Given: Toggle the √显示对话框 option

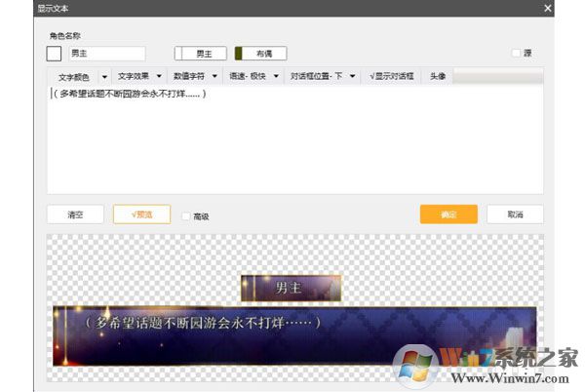Looking at the screenshot, I should pos(392,75).
